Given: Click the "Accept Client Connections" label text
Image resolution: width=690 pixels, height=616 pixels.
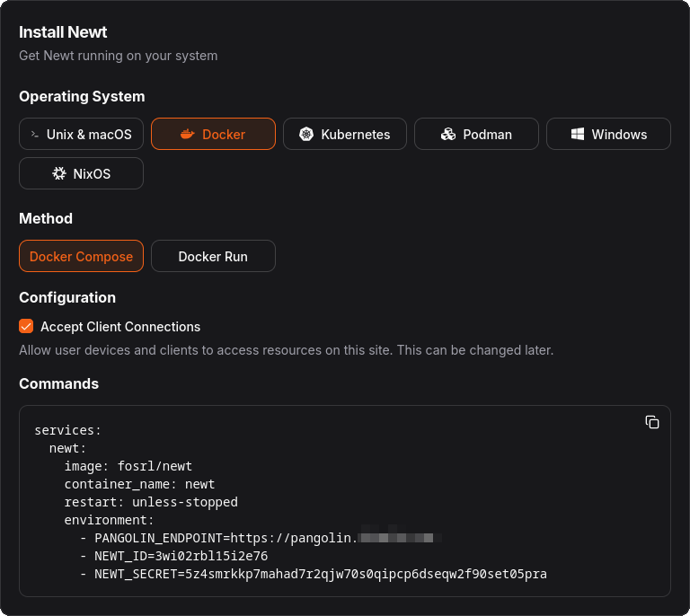Looking at the screenshot, I should (x=120, y=327).
